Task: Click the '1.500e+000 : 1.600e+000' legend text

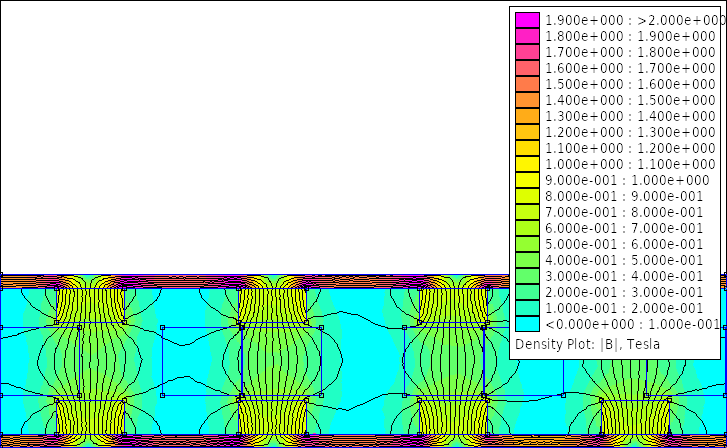Action: pos(630,84)
